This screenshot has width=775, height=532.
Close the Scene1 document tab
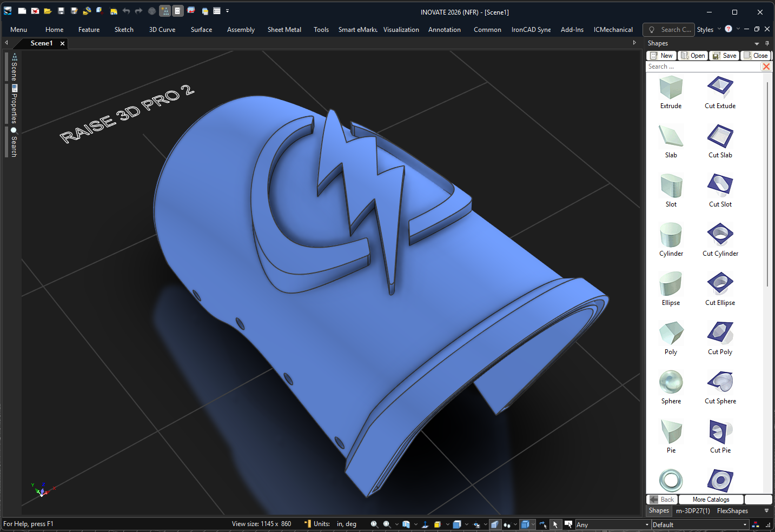tap(62, 43)
